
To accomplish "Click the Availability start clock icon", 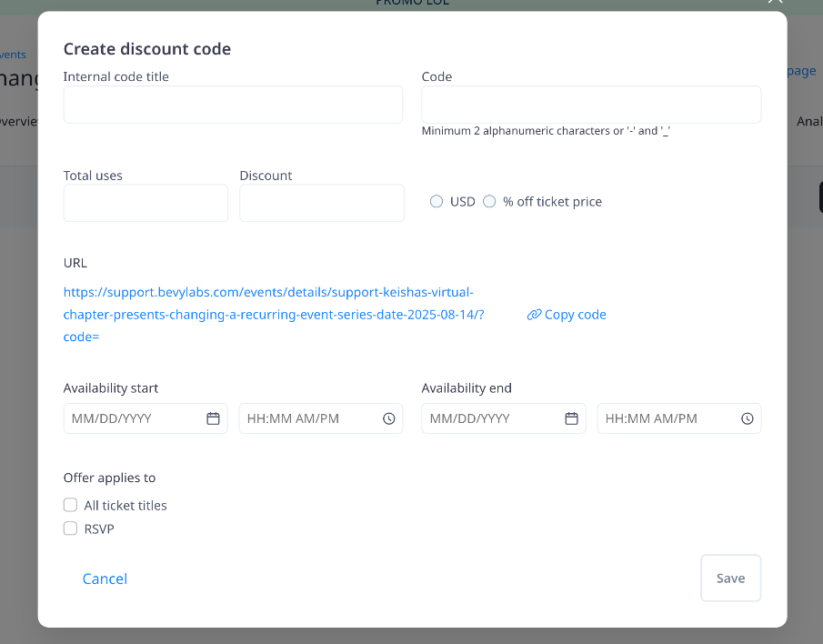I will (x=389, y=418).
